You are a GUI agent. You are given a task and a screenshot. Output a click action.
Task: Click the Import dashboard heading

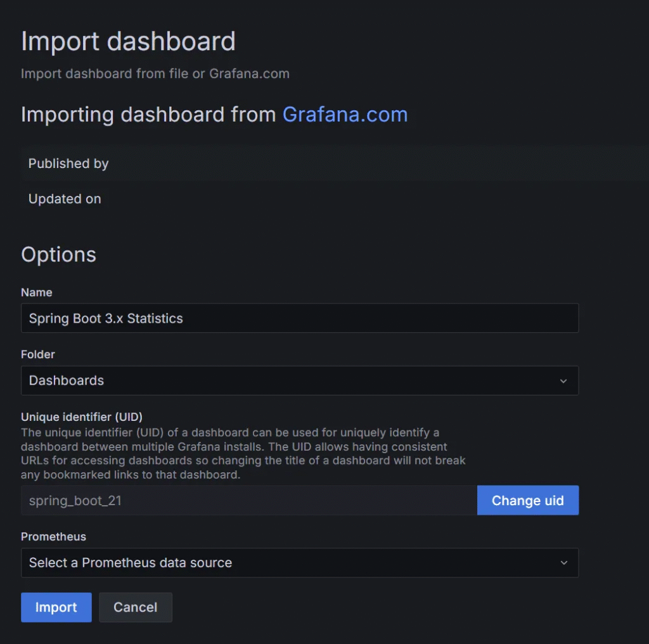(128, 41)
